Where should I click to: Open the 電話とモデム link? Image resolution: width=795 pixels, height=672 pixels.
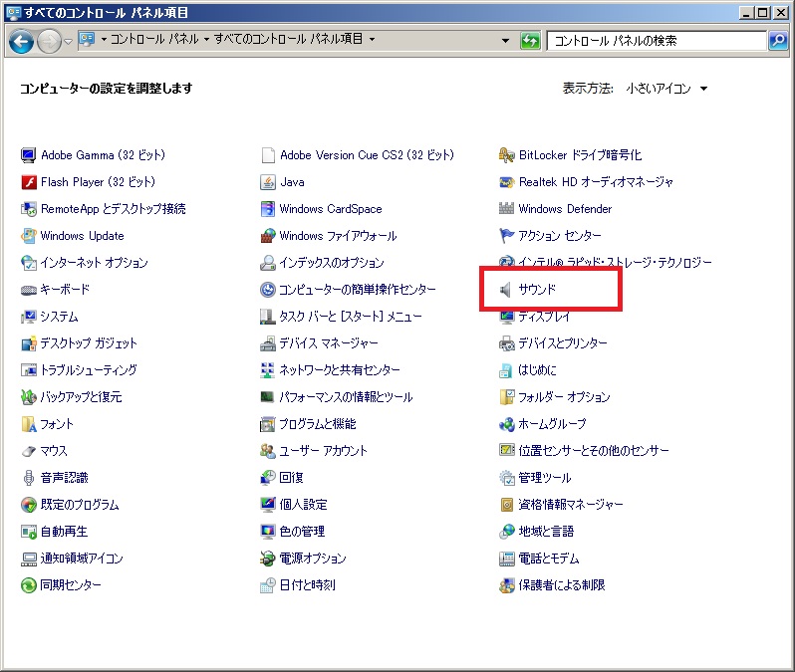pos(549,559)
